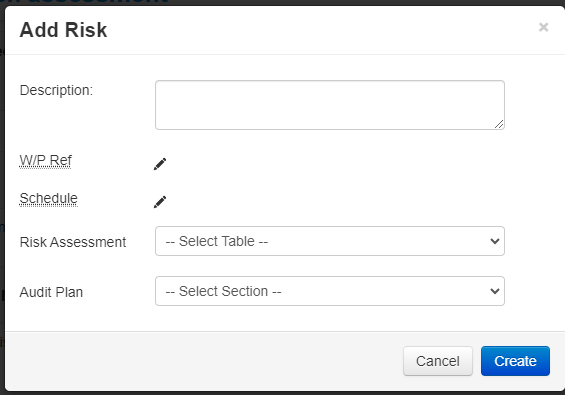Click the Description textarea resize grip

pyautogui.click(x=499, y=124)
